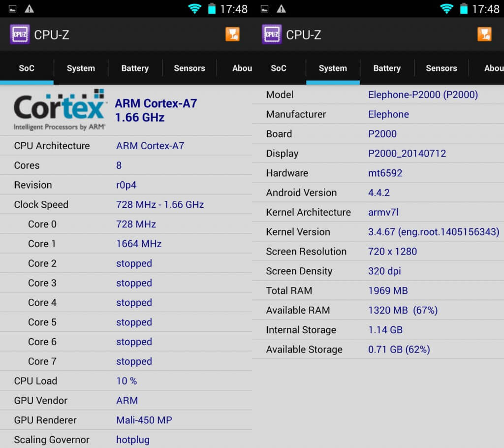Tap Kernel Version value 3.4.67
504x448 pixels.
tap(434, 232)
